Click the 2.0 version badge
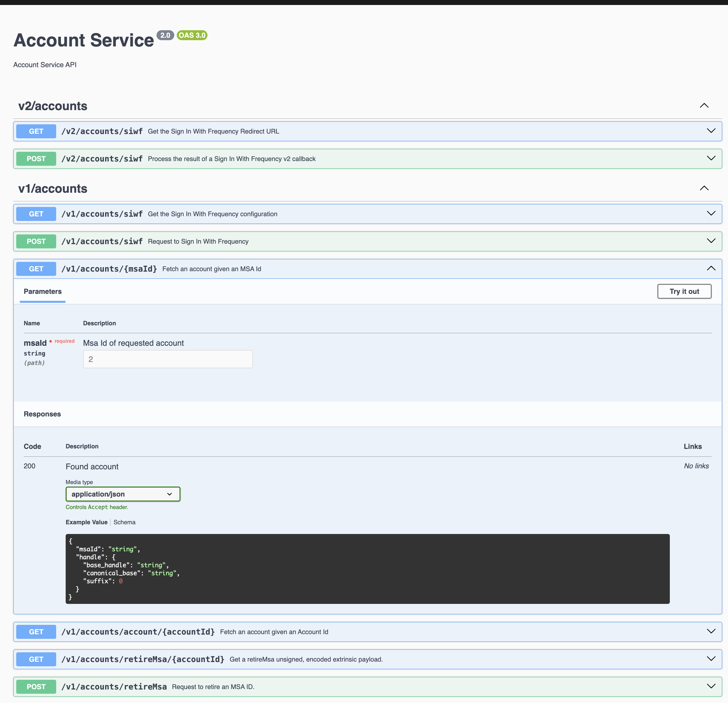 tap(165, 35)
